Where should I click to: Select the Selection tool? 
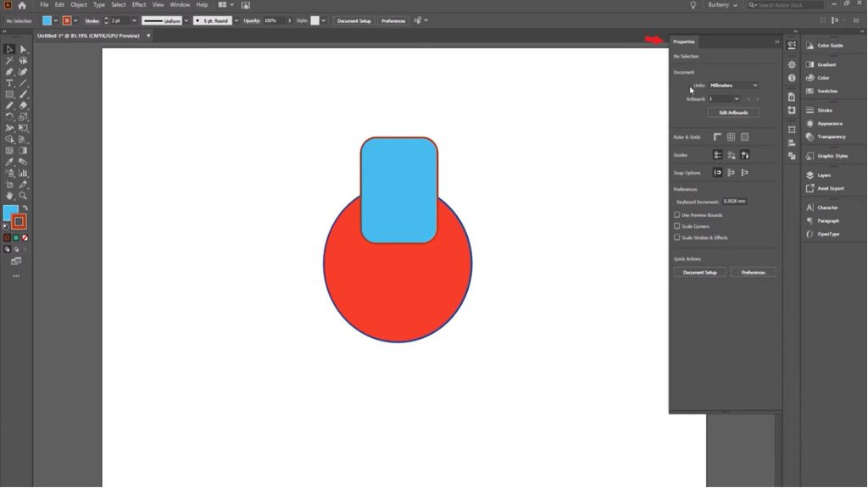9,49
